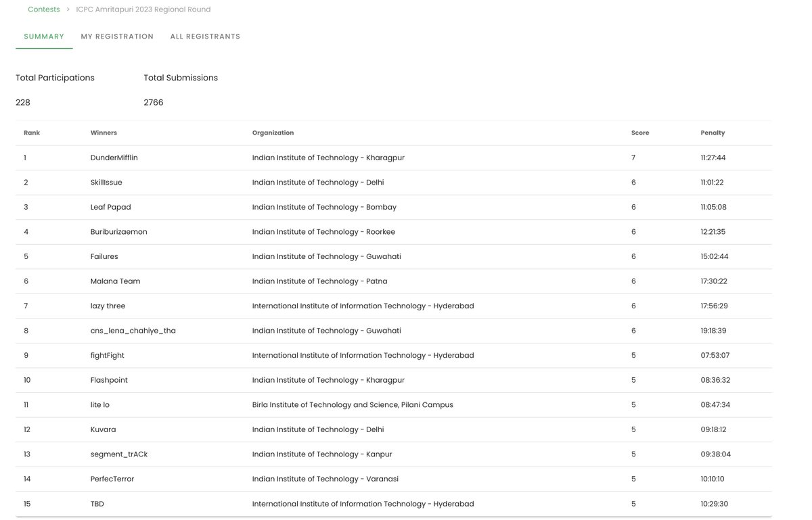Click penalty value 08:36:32
812x520 pixels.
click(x=715, y=380)
